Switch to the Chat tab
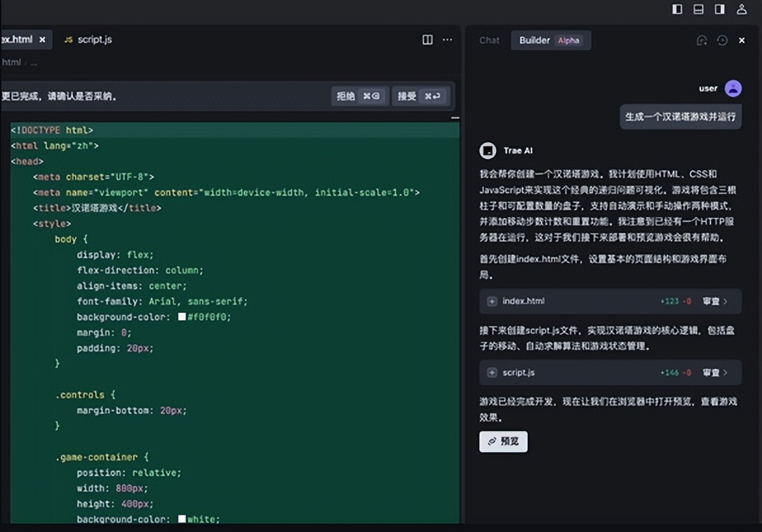This screenshot has width=762, height=532. 489,40
